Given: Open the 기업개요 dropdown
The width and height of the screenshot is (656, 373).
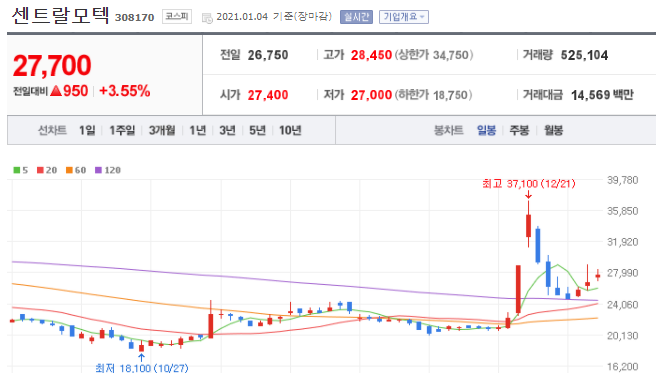Looking at the screenshot, I should tap(404, 17).
